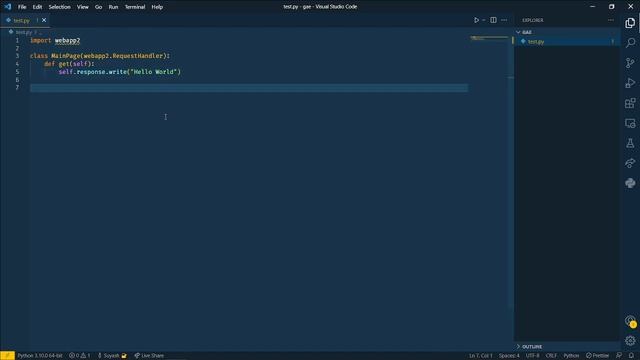Open the Remote Explorer view
Image resolution: width=640 pixels, height=360 pixels.
(630, 123)
